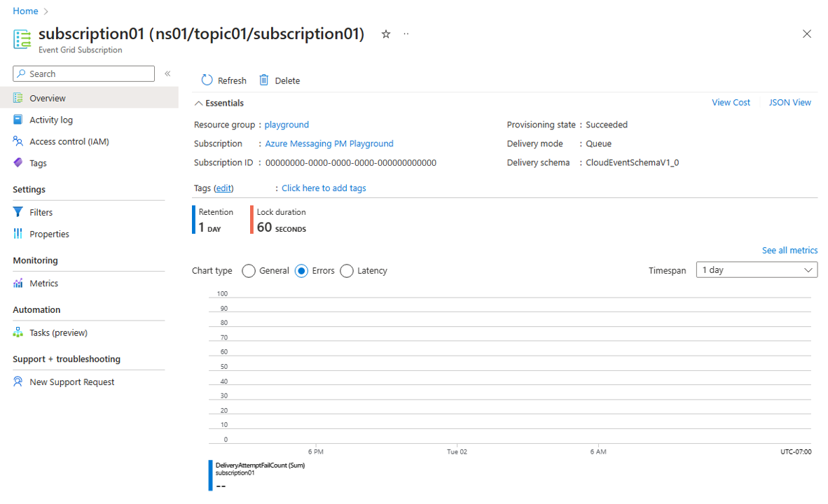Open the Timespan dropdown
Viewport: 828px width, 504px height.
coord(757,269)
